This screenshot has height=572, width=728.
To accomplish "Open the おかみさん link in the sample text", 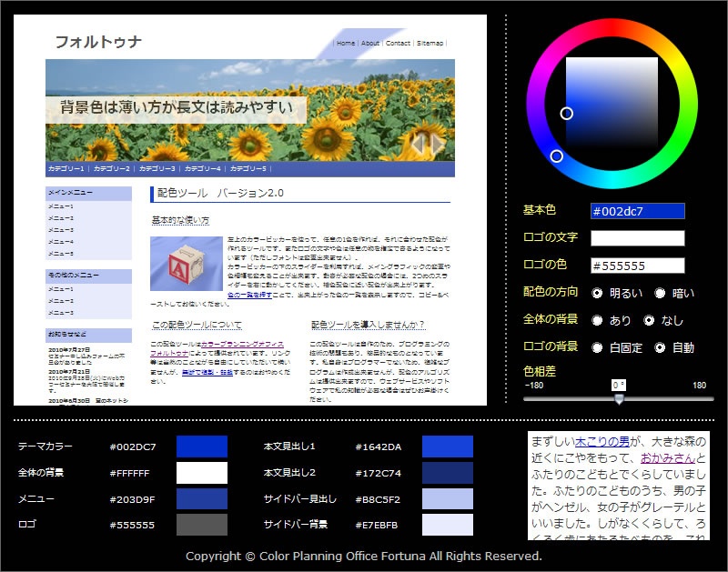I will [x=668, y=458].
